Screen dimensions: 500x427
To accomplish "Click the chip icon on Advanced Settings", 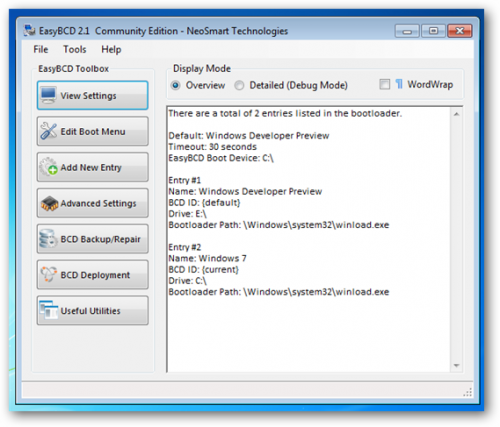I will pyautogui.click(x=49, y=203).
